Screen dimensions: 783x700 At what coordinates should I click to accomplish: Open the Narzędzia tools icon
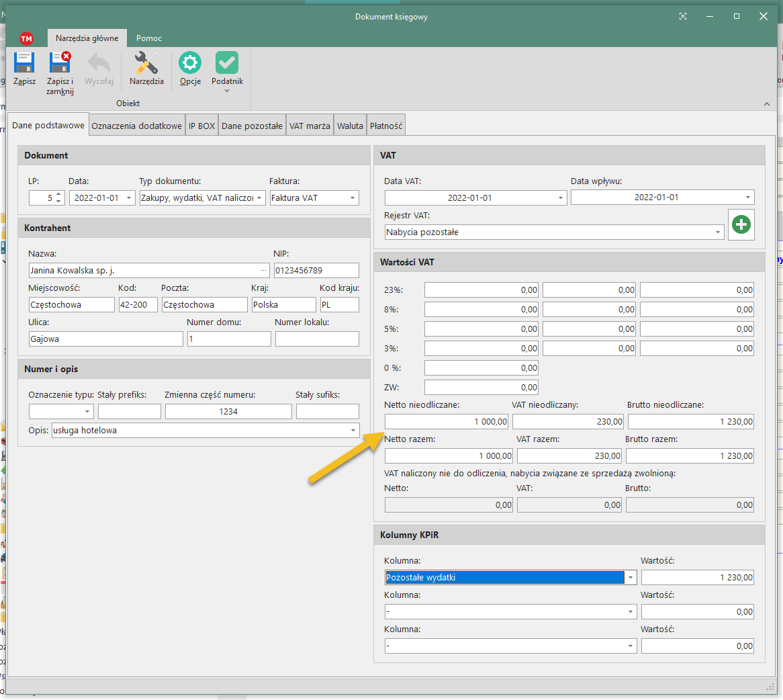(x=146, y=64)
